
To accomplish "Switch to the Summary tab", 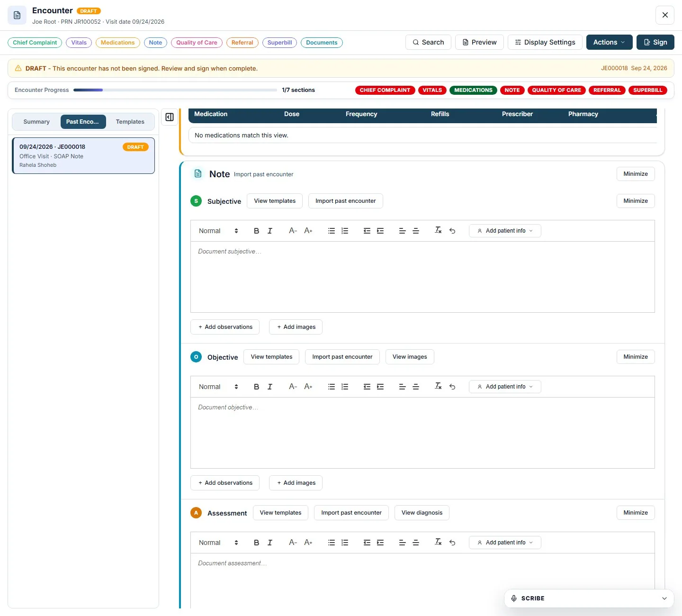I will 36,122.
